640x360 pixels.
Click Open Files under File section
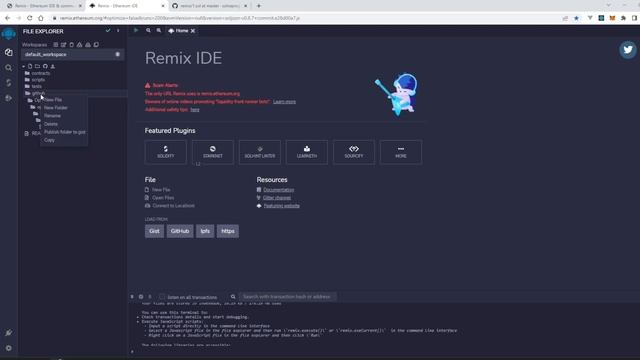pos(163,198)
